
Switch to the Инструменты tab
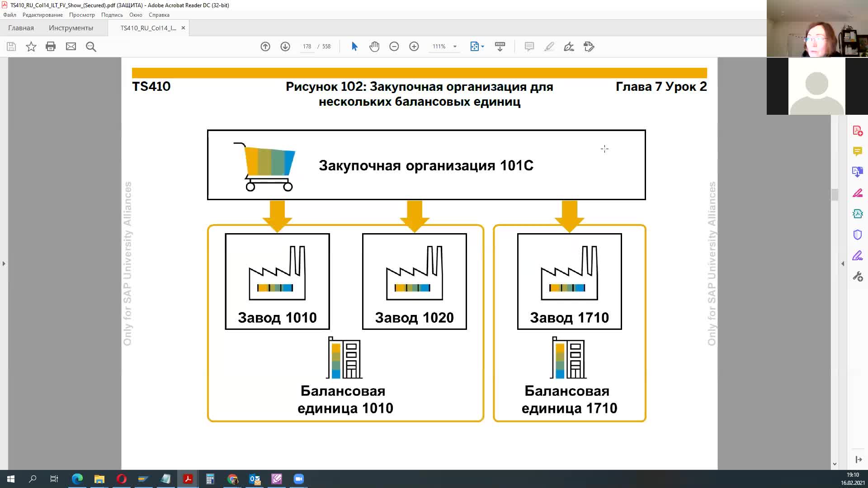click(x=71, y=28)
